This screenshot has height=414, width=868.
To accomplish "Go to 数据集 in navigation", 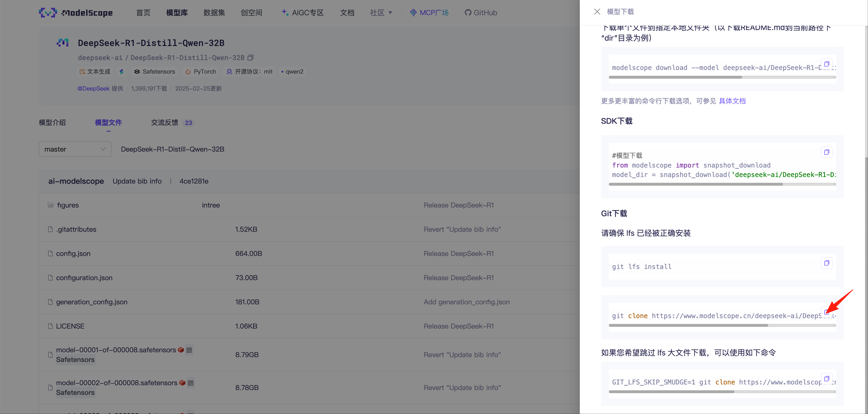I will pyautogui.click(x=214, y=13).
